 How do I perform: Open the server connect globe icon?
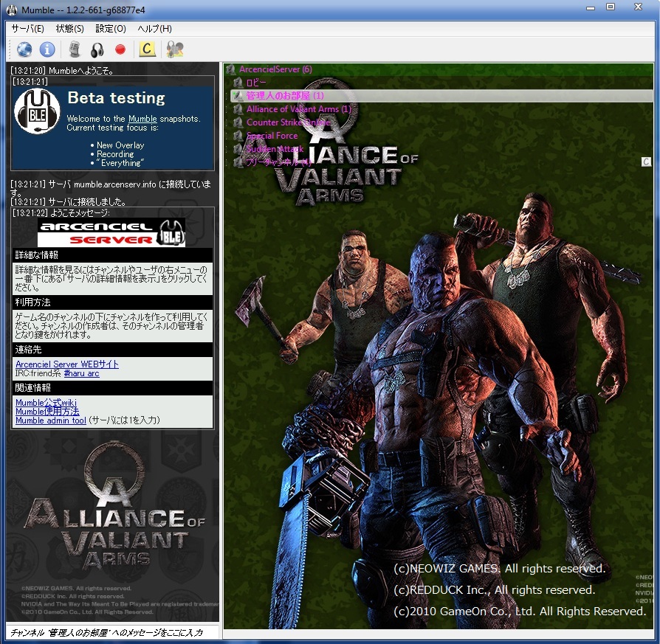[24, 49]
